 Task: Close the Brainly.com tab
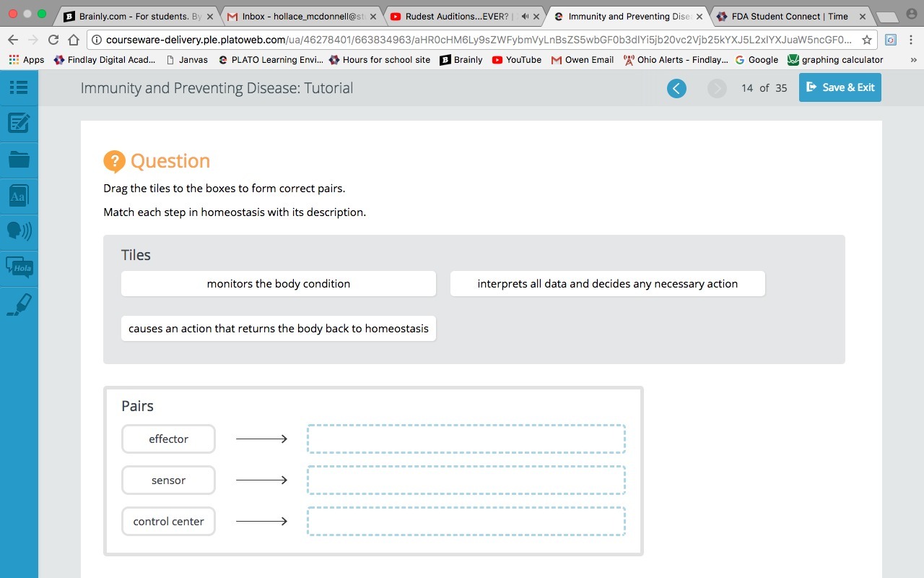[210, 16]
